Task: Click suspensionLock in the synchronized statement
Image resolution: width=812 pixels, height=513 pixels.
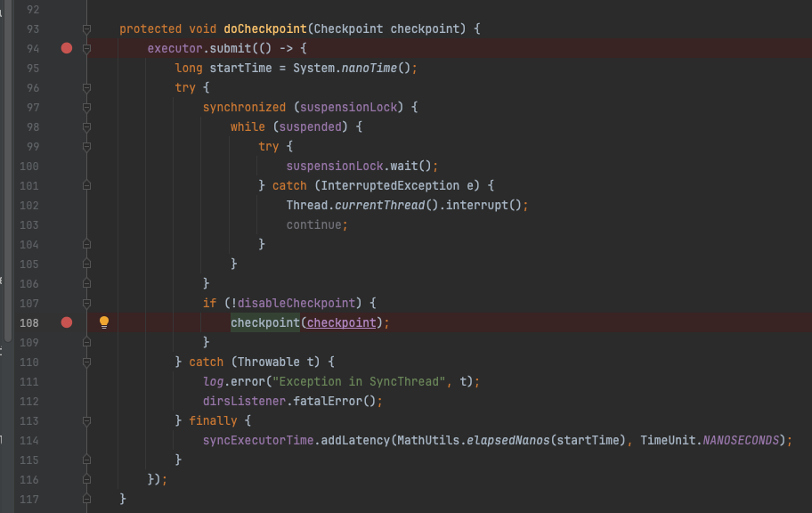Action: tap(348, 107)
